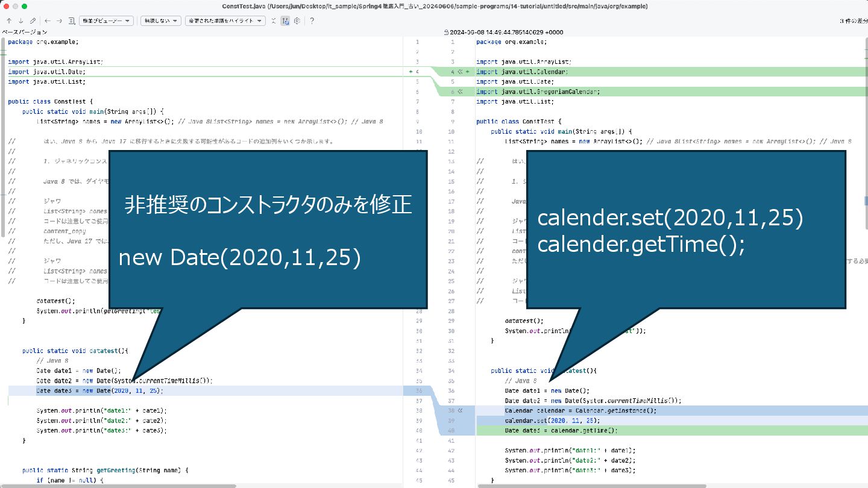Viewport: 868px width, 488px height.
Task: Open diff settings gear icon
Action: tap(297, 20)
